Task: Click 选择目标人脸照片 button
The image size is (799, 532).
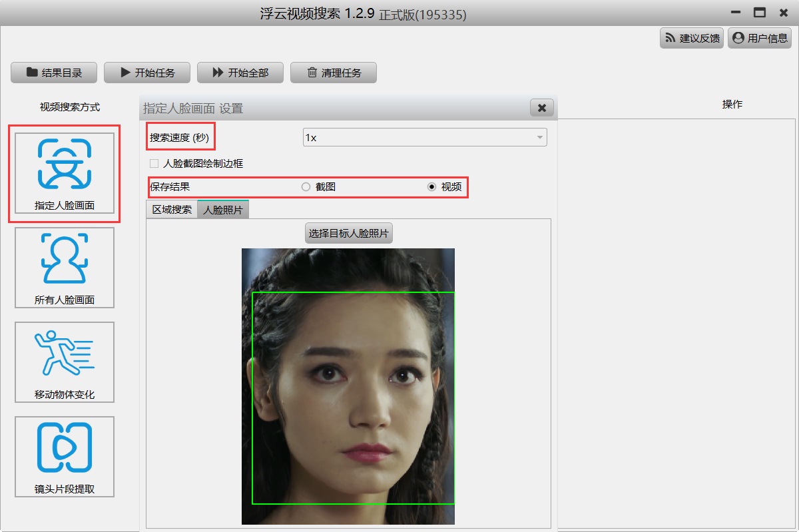Action: (348, 234)
